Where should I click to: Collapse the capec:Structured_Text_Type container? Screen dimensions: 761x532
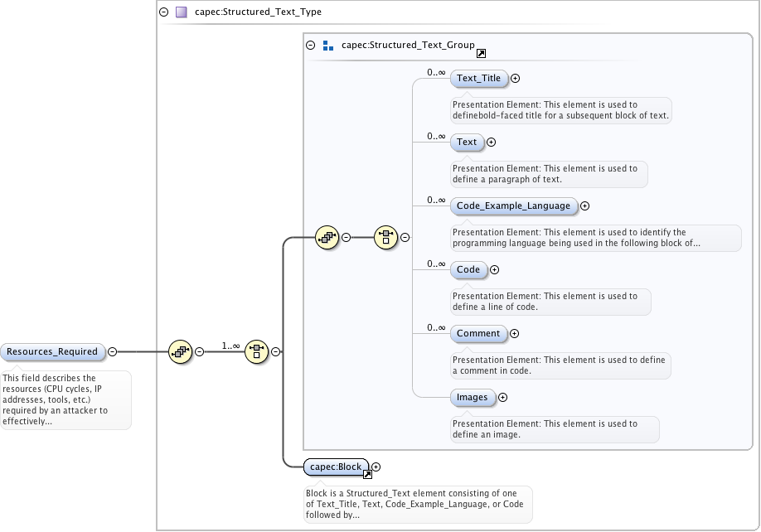163,12
